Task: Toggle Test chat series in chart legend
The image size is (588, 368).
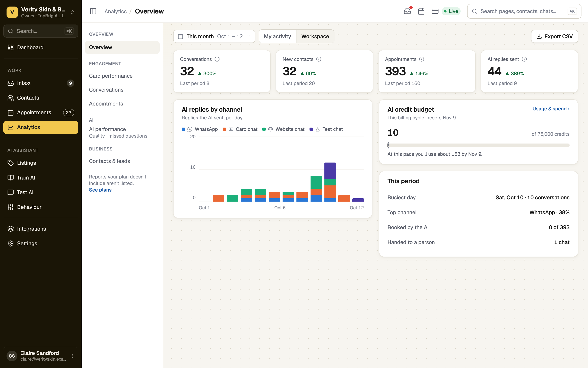Action: pyautogui.click(x=326, y=129)
